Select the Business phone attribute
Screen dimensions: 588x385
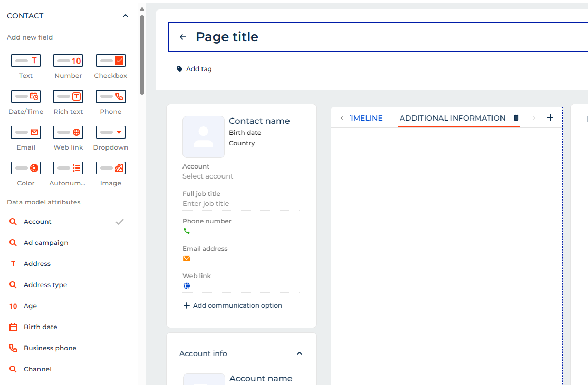[50, 348]
